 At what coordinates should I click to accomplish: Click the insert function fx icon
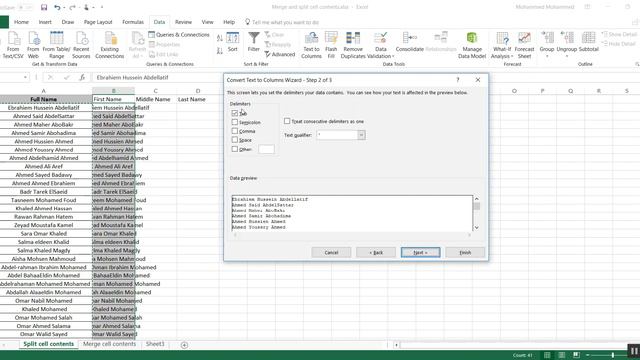[82, 77]
